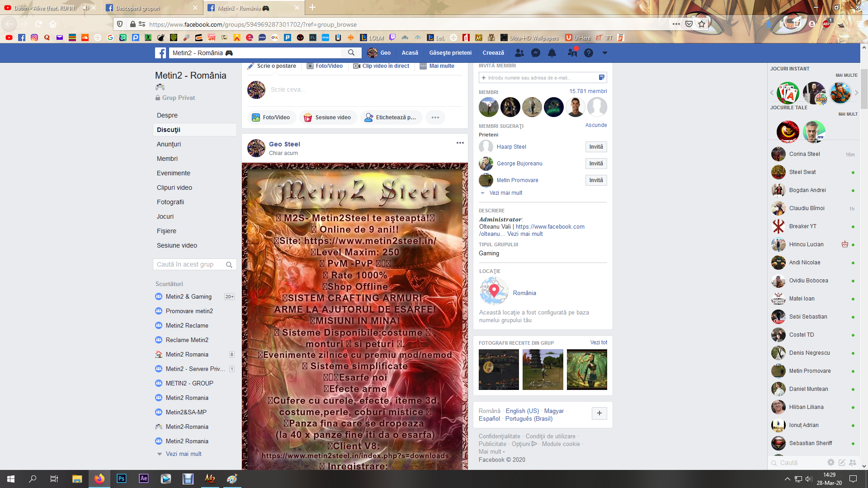This screenshot has height=488, width=868.
Task: Open chat settings gear icon
Action: click(830, 462)
